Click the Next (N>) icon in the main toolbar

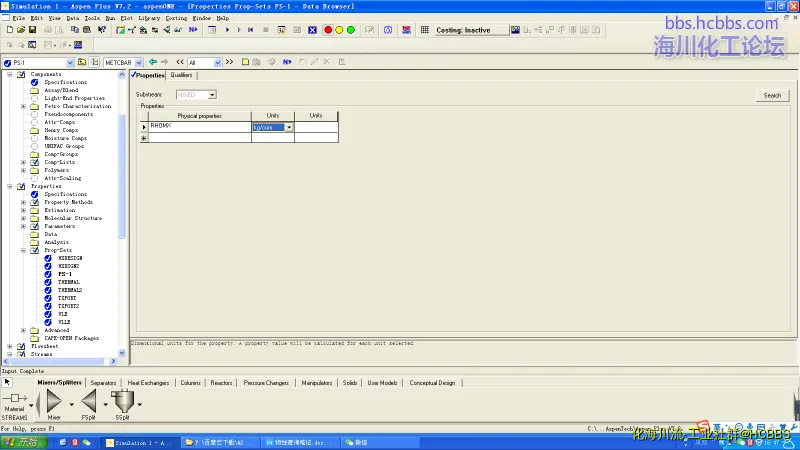click(193, 30)
